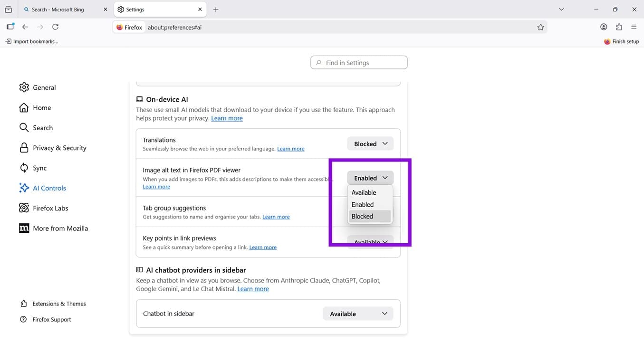Go forward with the forward arrow
The height and width of the screenshot is (342, 644).
pos(40,27)
